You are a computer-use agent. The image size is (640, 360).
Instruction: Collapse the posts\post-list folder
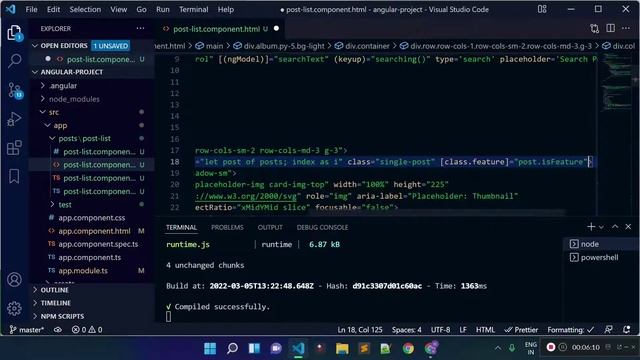pyautogui.click(x=52, y=138)
